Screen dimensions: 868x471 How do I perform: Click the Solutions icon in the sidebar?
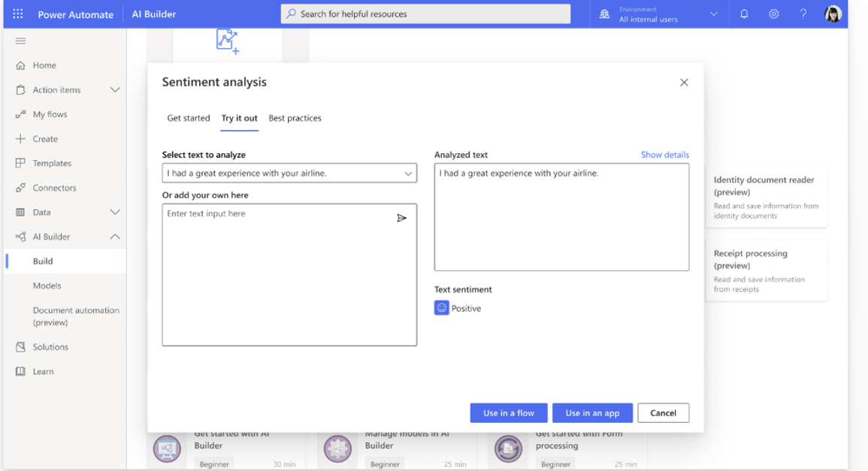click(x=20, y=347)
